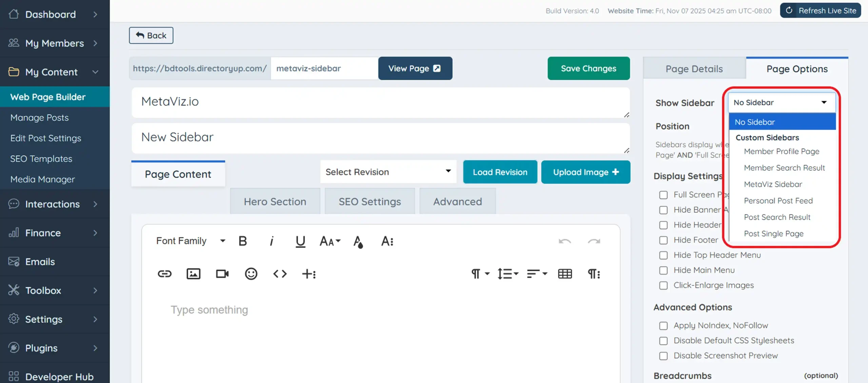Choose MetaViz Sidebar from dropdown list
This screenshot has height=383, width=868.
773,184
